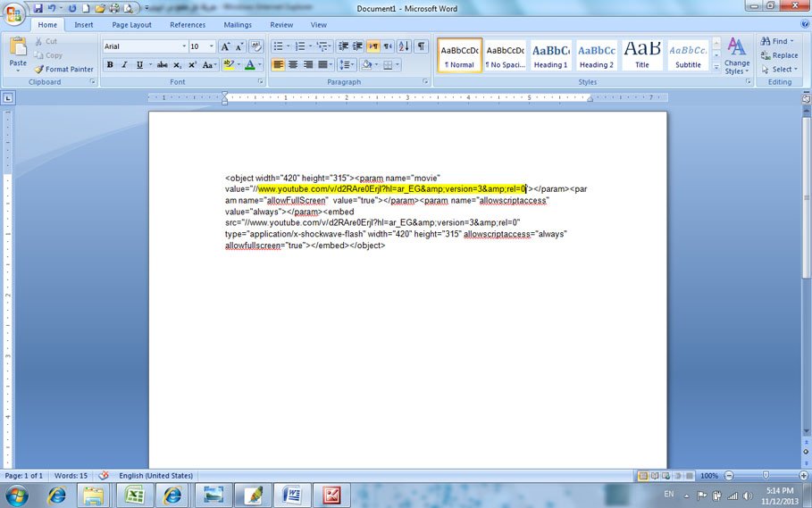The image size is (812, 508).
Task: Toggle Subscript formatting
Action: point(177,64)
